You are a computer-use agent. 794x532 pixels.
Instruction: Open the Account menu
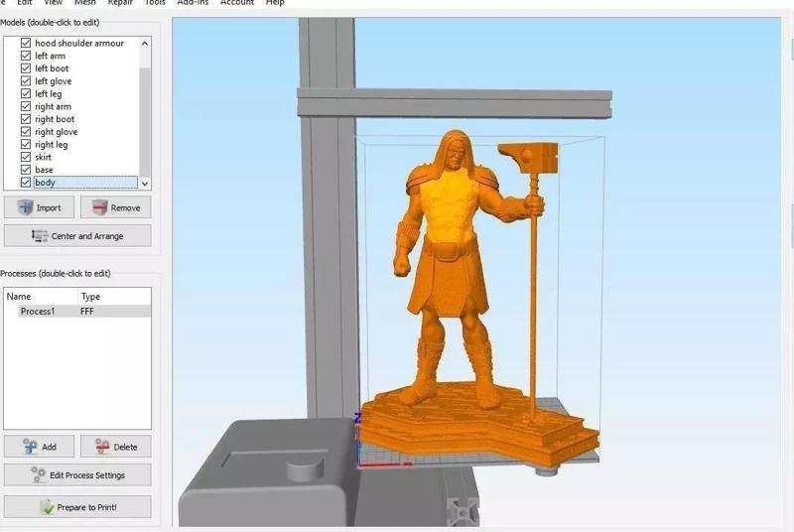(237, 3)
